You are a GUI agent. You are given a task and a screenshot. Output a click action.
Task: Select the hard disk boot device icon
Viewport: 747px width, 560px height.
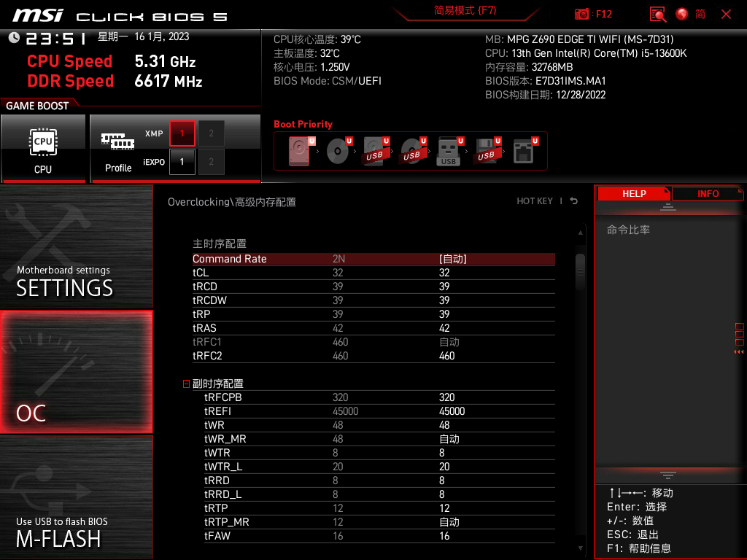301,151
